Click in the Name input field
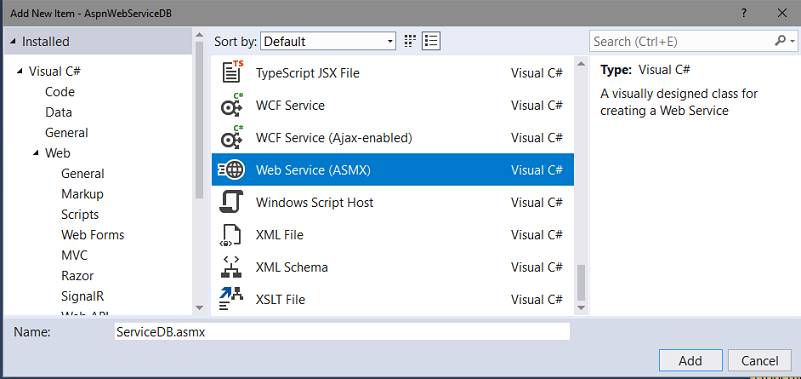The height and width of the screenshot is (379, 801). point(342,331)
